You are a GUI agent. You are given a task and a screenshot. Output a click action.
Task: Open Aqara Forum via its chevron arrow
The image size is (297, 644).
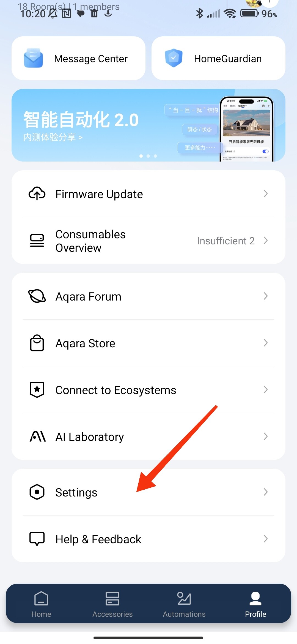[265, 296]
